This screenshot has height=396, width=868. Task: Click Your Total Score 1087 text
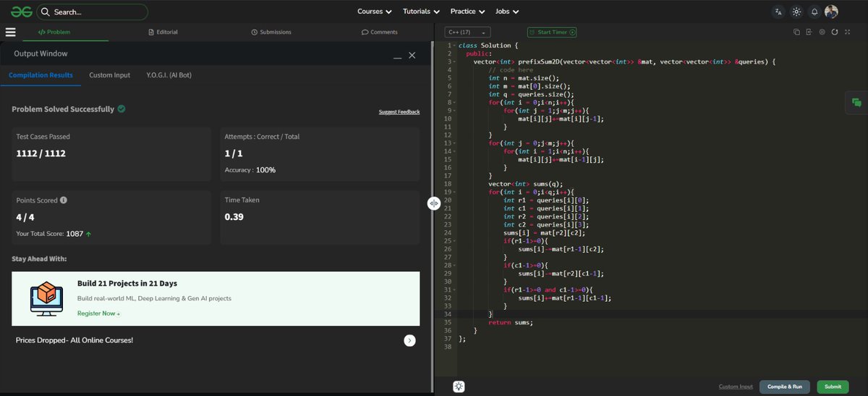pos(54,234)
